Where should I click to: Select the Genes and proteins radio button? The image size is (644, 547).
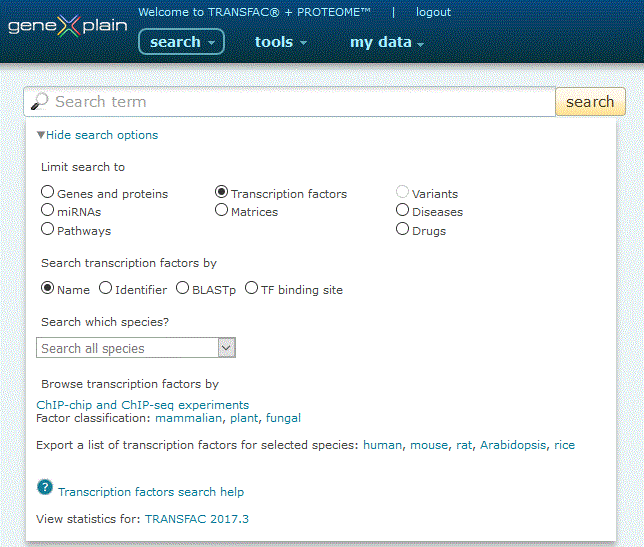point(48,192)
